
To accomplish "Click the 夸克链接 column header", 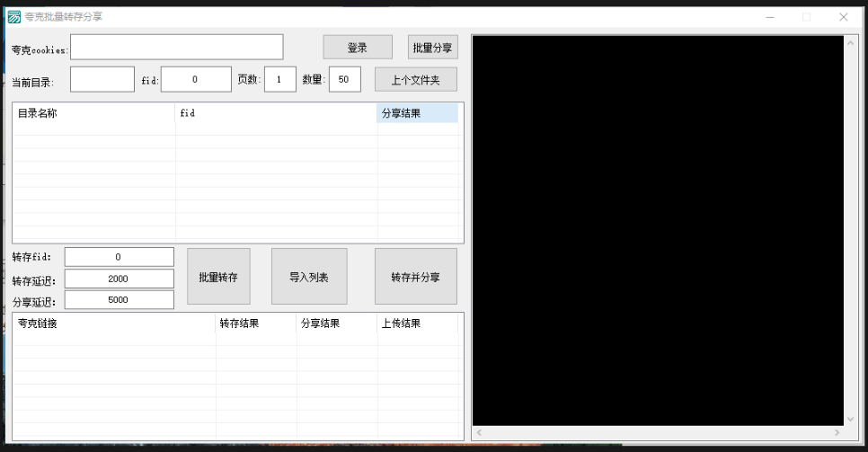I will pos(113,323).
